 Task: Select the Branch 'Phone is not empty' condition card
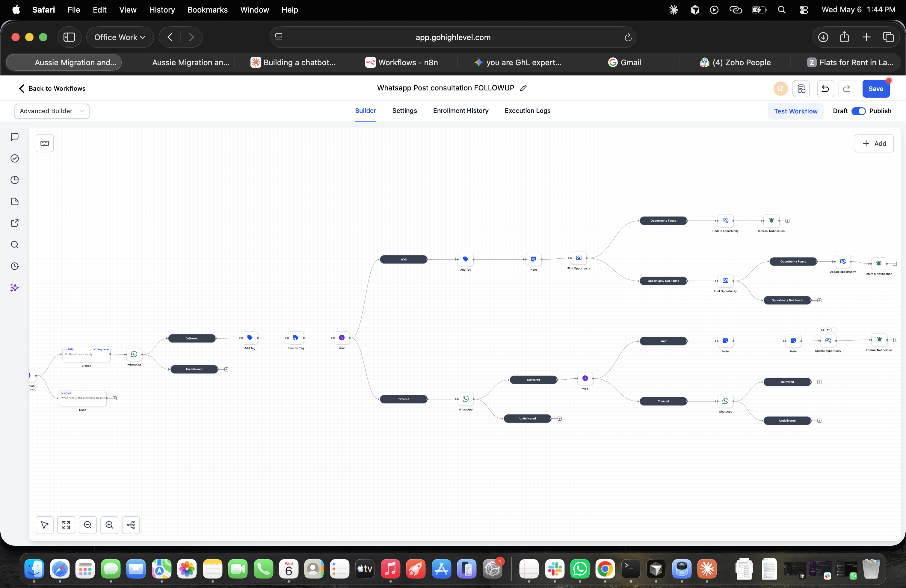click(x=86, y=354)
